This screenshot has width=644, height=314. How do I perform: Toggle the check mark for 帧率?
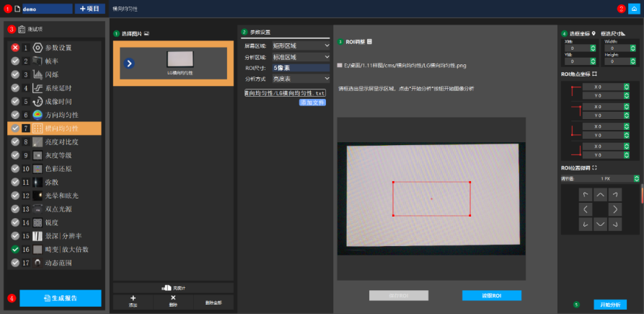(15, 61)
